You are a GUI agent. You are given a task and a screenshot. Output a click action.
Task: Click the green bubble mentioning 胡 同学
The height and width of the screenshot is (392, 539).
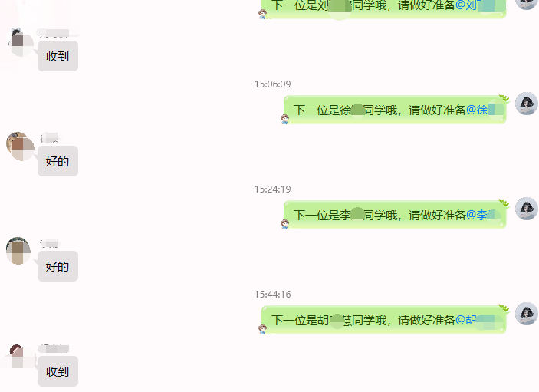pyautogui.click(x=383, y=320)
